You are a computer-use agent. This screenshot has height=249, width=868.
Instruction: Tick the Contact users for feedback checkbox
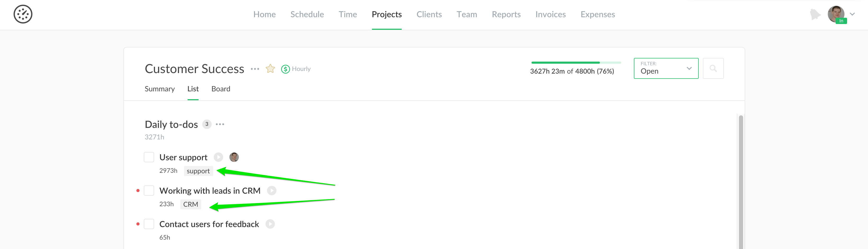click(x=149, y=224)
